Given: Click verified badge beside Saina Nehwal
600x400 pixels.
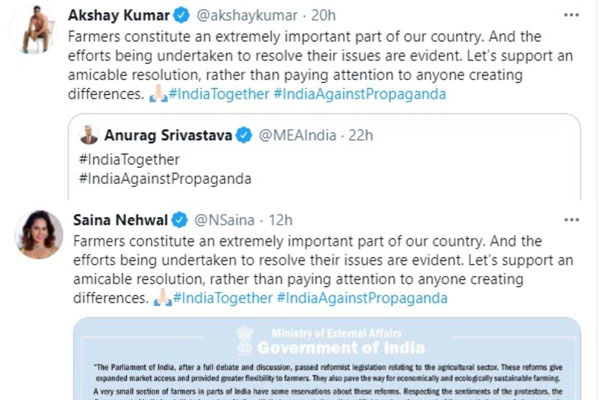Looking at the screenshot, I should tap(179, 220).
